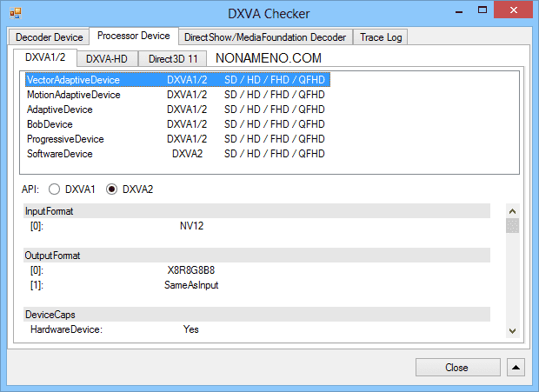Select the DXVA1 API radio button

click(x=55, y=189)
